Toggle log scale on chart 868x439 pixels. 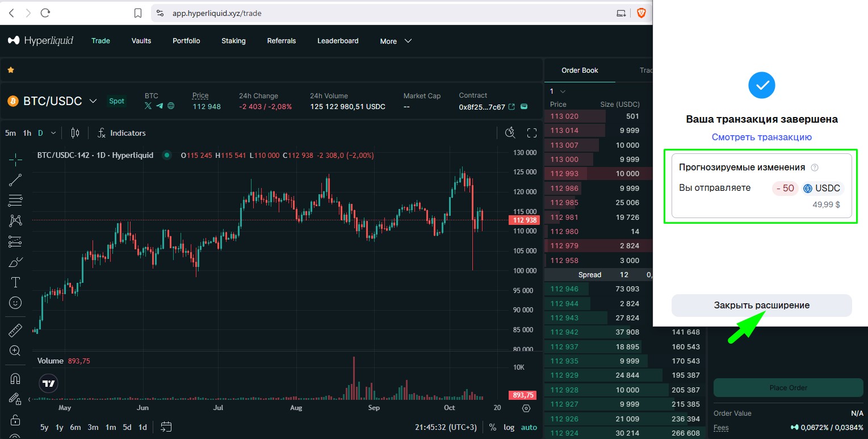coord(509,427)
